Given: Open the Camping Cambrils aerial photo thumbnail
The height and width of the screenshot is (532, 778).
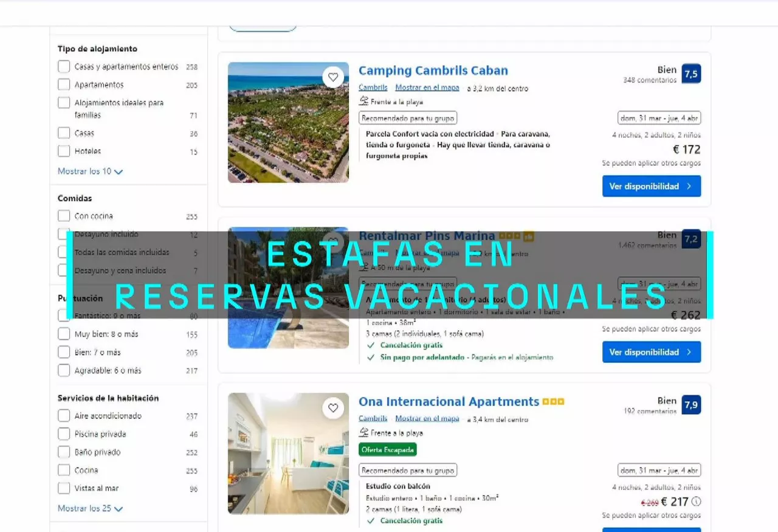Looking at the screenshot, I should 288,122.
